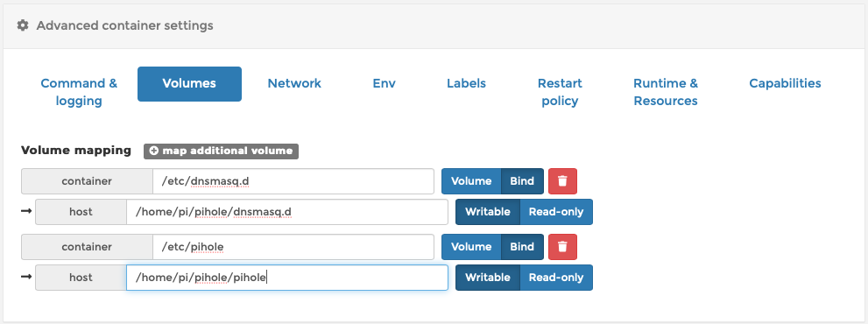
Task: Set dnsmasq.d mapping type to Volume
Action: pos(471,181)
